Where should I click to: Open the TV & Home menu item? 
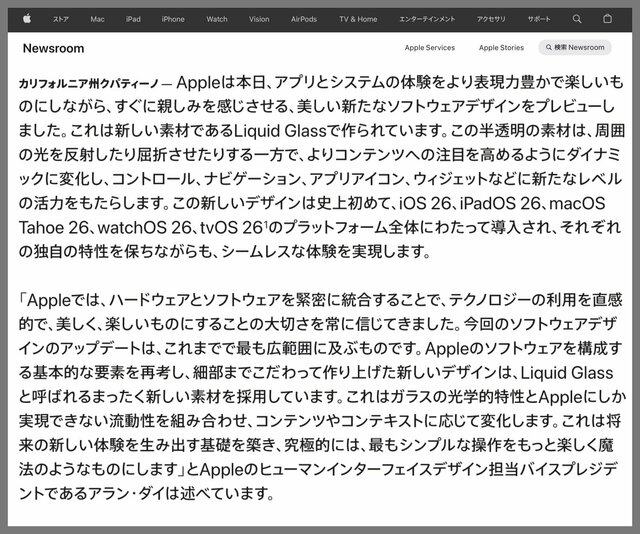[358, 19]
